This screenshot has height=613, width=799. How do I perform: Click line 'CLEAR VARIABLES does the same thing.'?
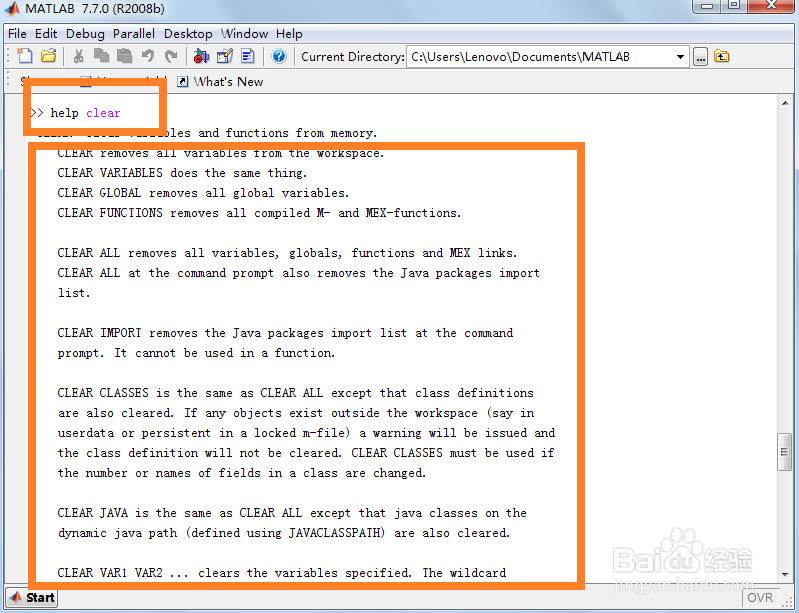182,173
